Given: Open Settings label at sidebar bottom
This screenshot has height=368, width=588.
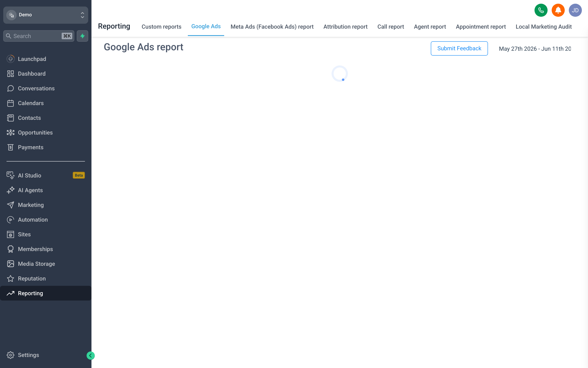Looking at the screenshot, I should (x=28, y=355).
